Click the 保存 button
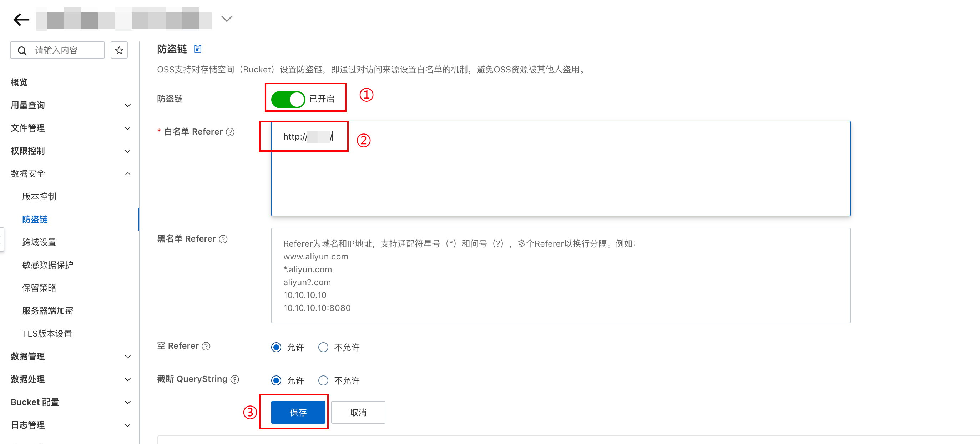 (298, 412)
